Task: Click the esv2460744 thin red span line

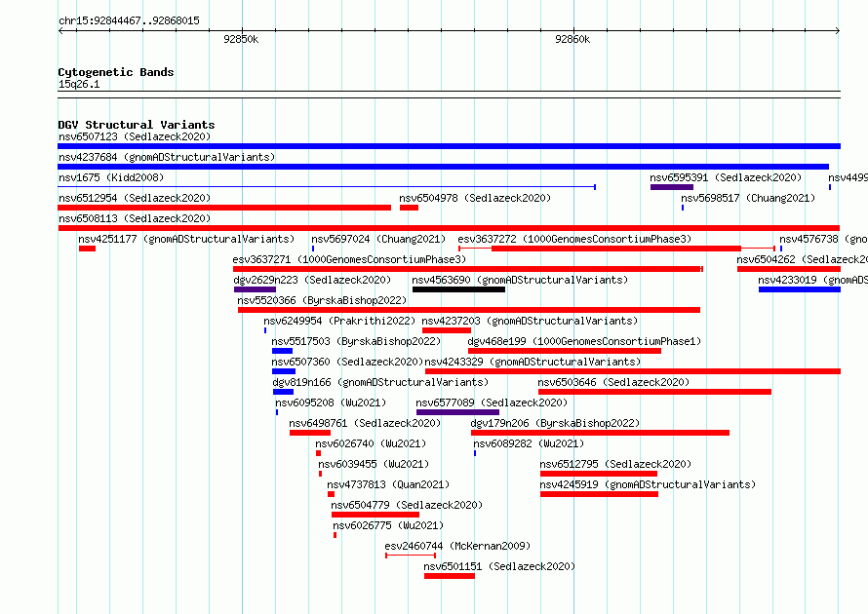Action: (x=411, y=556)
